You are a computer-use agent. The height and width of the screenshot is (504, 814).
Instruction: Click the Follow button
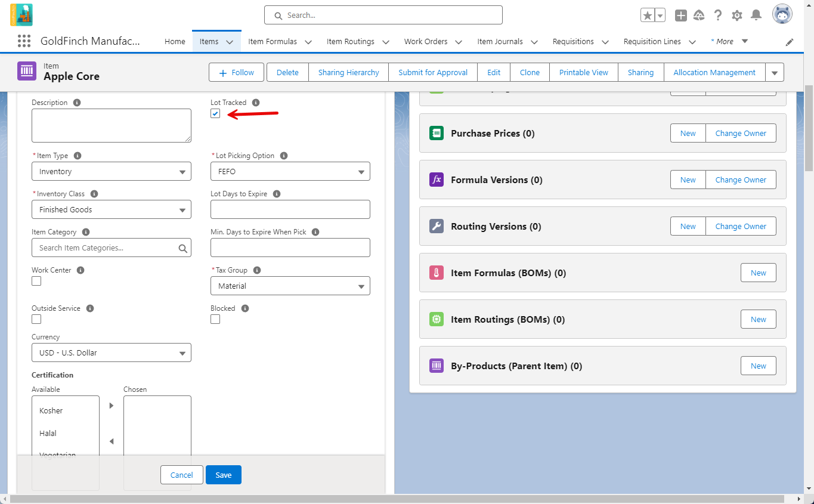(x=237, y=72)
